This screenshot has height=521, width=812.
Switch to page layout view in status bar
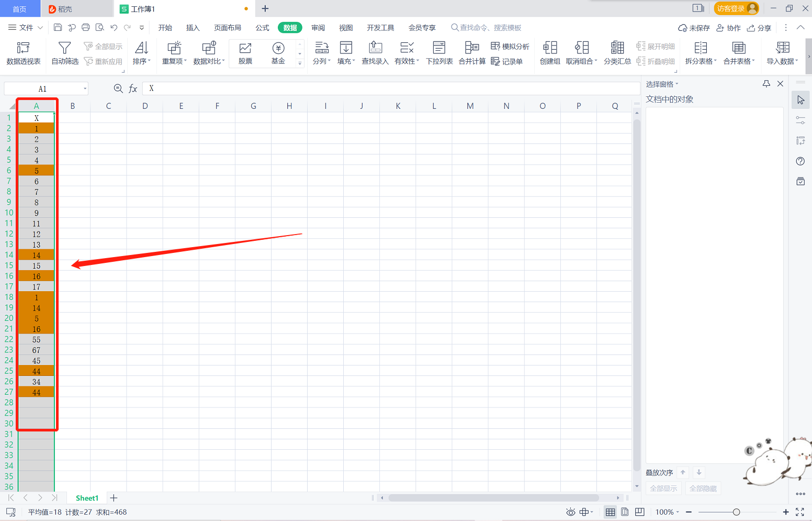pos(625,512)
